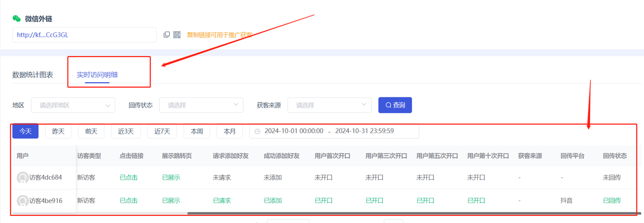Switch to the 数据统计图表 tab
This screenshot has width=644, height=223.
(33, 75)
